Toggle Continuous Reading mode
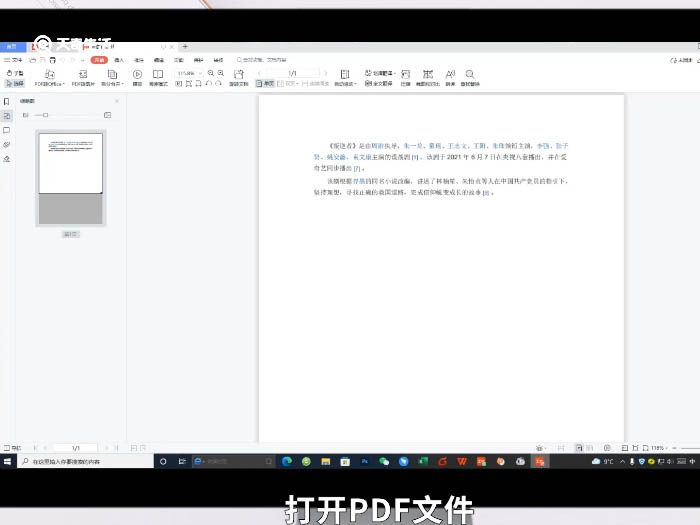Image resolution: width=700 pixels, height=525 pixels. click(x=315, y=83)
